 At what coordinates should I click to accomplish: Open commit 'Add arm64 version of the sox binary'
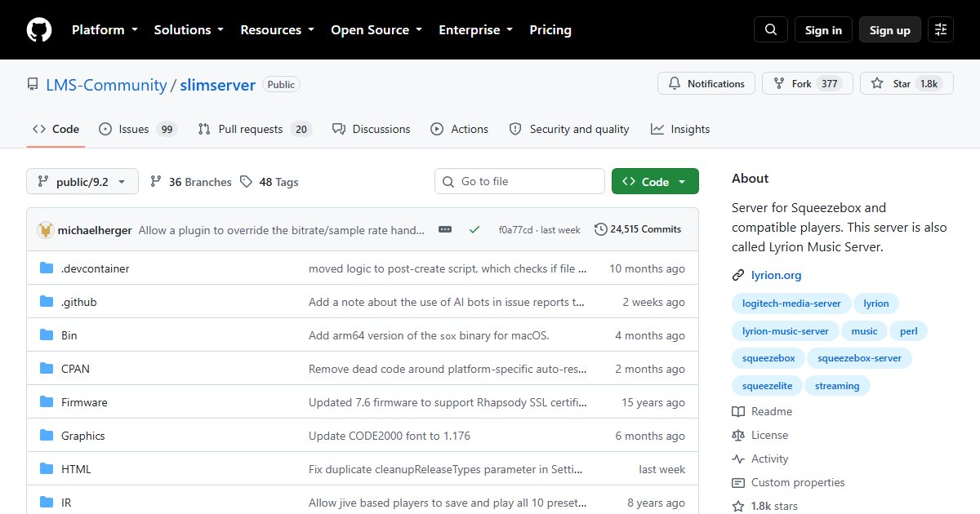[428, 335]
